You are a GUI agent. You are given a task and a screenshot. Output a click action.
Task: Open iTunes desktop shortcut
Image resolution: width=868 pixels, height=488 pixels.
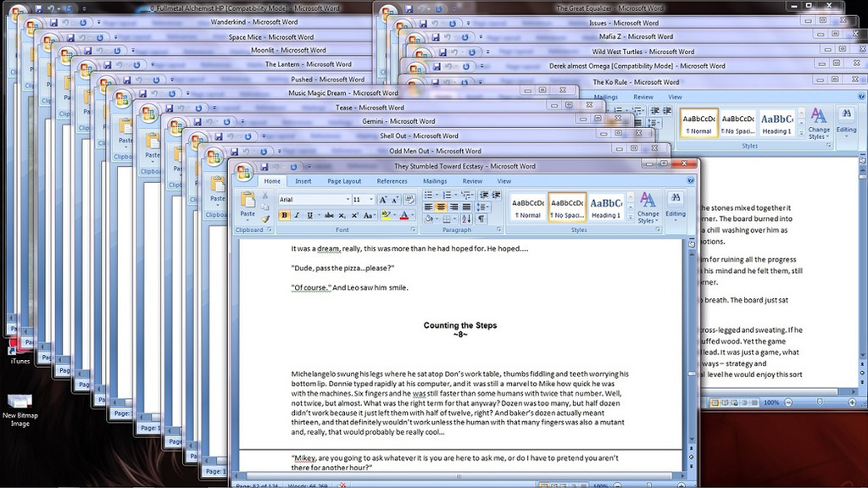pos(20,352)
